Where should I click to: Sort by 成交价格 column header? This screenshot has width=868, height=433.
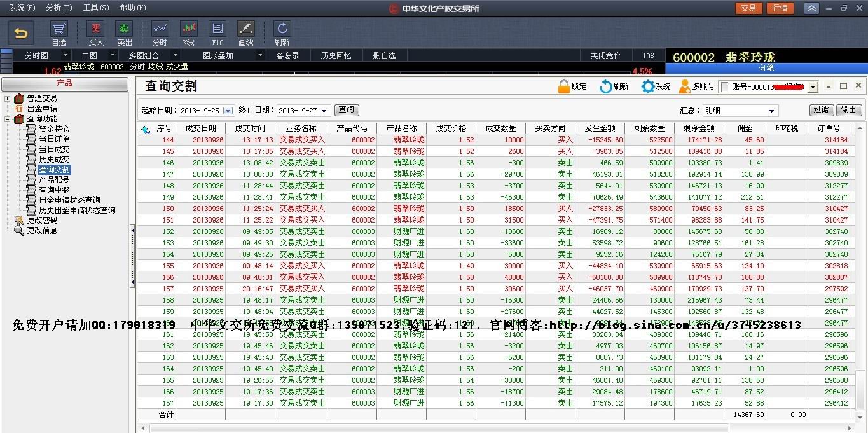(451, 128)
